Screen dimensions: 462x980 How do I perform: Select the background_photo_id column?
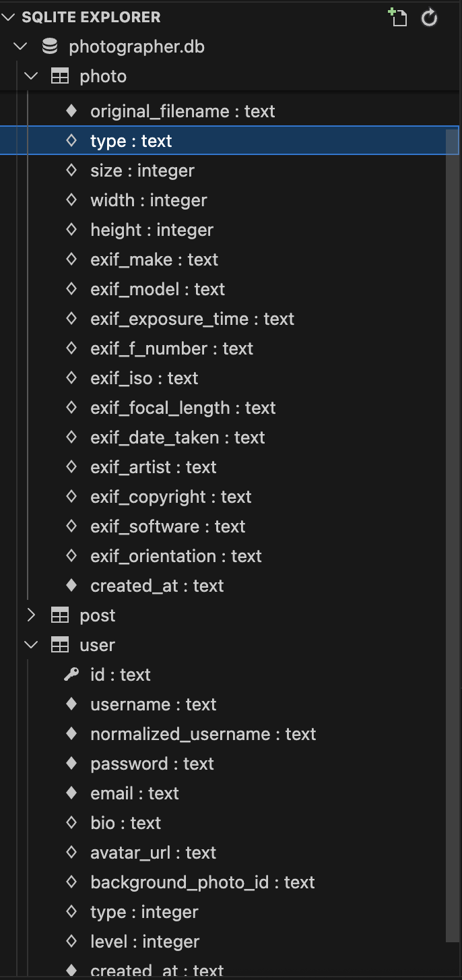[x=202, y=882]
